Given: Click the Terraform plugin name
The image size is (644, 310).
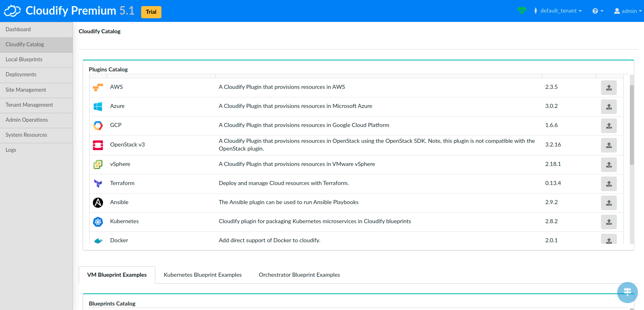Looking at the screenshot, I should click(122, 183).
